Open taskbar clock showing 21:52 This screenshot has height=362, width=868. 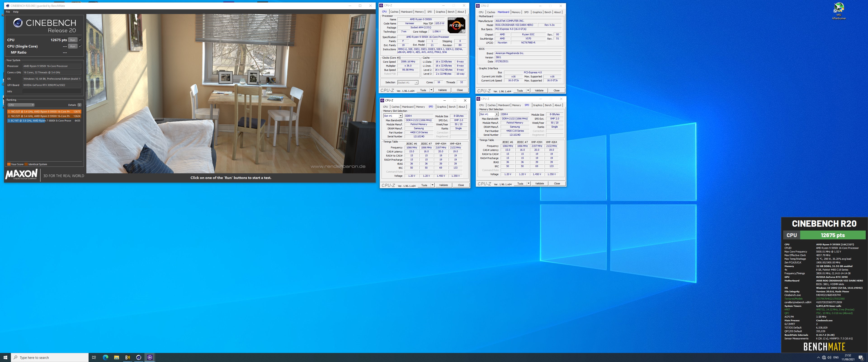click(848, 357)
